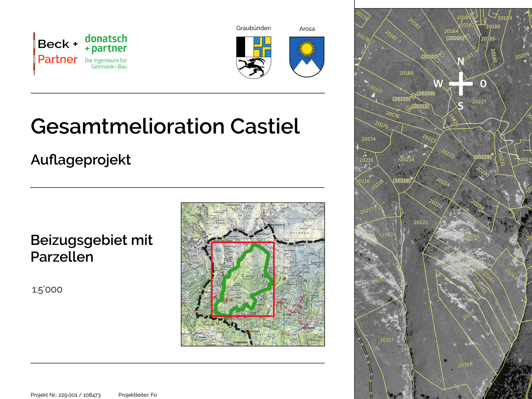Click the compass S letter

click(x=461, y=106)
